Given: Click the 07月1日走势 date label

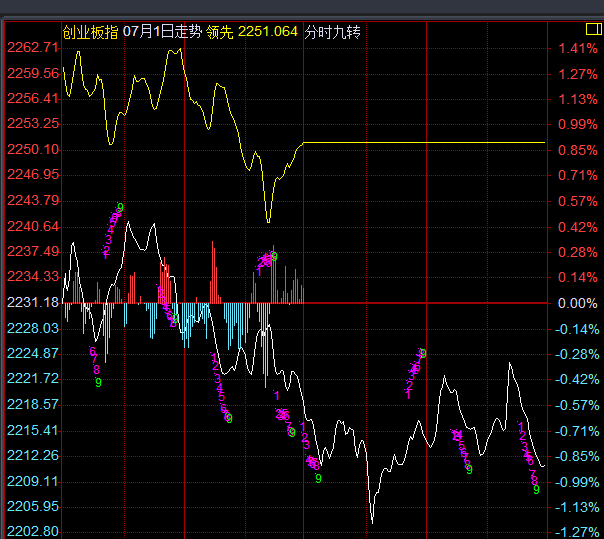Looking at the screenshot, I should pyautogui.click(x=163, y=32).
